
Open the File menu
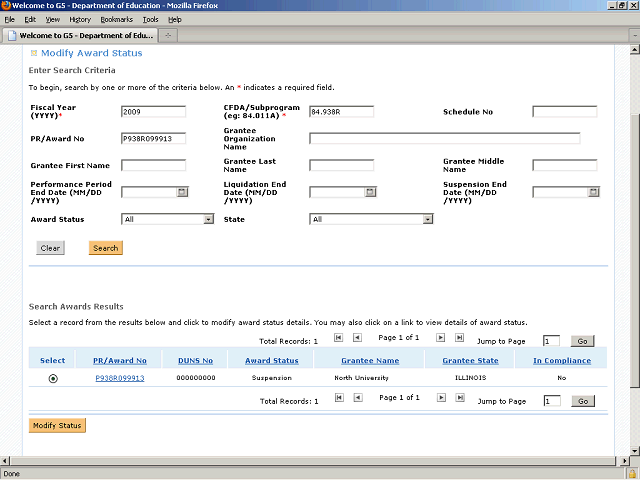[9, 20]
